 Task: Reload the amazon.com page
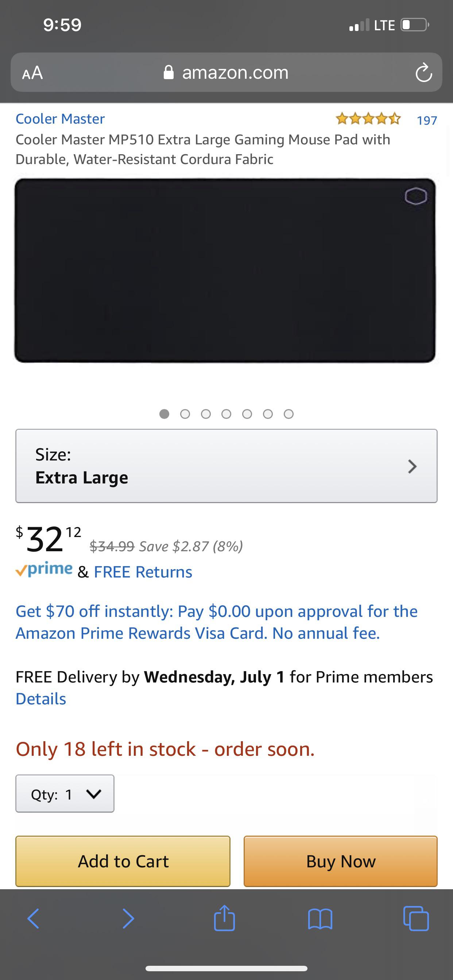[x=424, y=73]
